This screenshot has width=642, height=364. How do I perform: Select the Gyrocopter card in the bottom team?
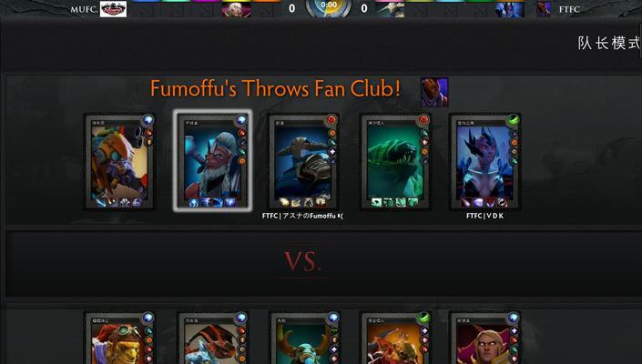click(119, 338)
